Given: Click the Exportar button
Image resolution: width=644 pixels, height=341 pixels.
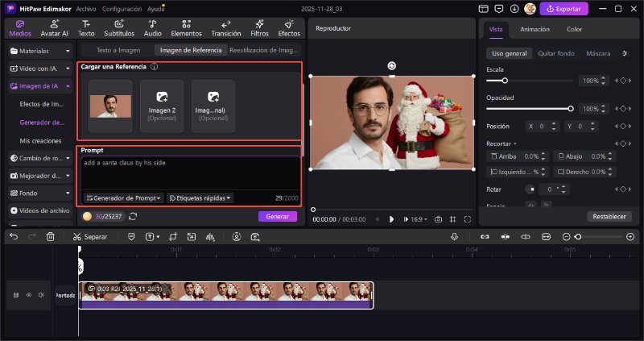Looking at the screenshot, I should tap(564, 9).
